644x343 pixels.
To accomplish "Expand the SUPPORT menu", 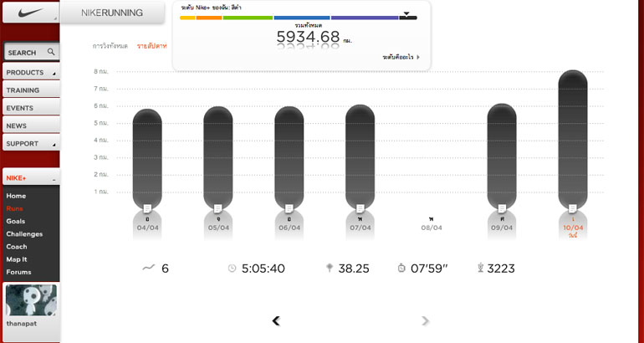I will (30, 144).
